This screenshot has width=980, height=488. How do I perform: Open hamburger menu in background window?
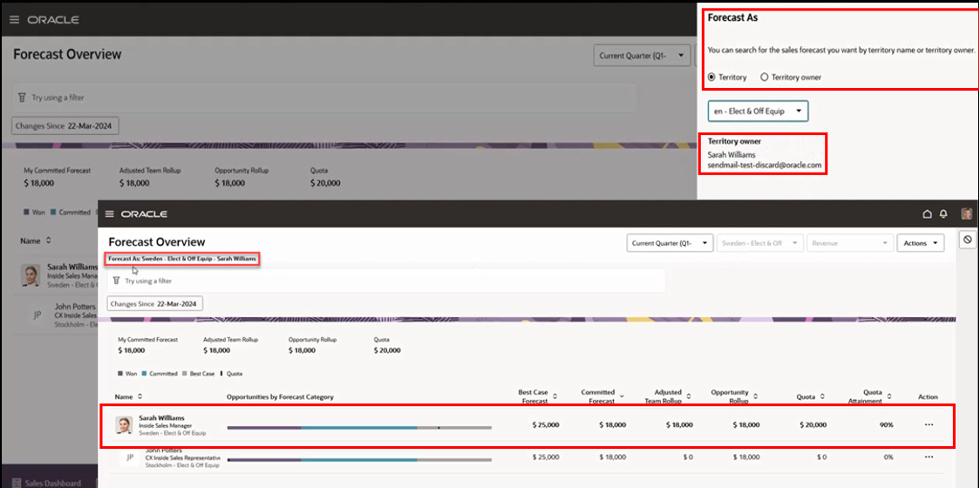[14, 19]
